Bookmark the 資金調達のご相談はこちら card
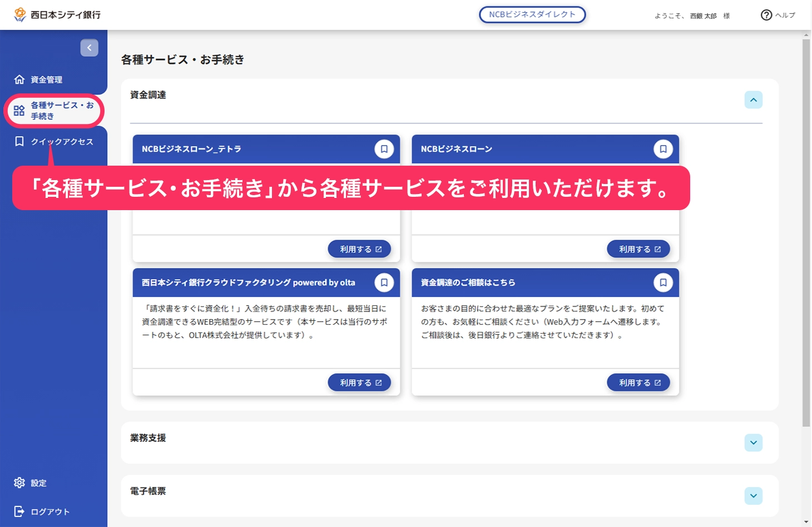This screenshot has height=527, width=812. [663, 282]
